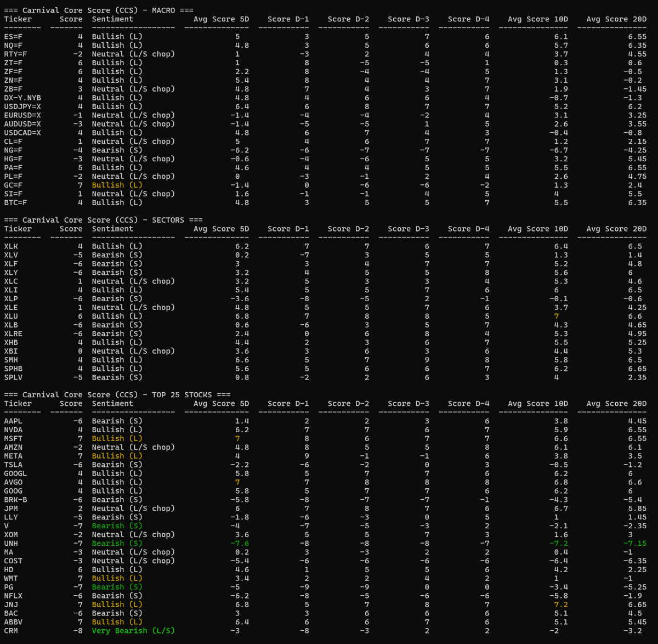The width and height of the screenshot is (658, 644).
Task: Click the USDCAD=X ticker
Action: (22, 133)
